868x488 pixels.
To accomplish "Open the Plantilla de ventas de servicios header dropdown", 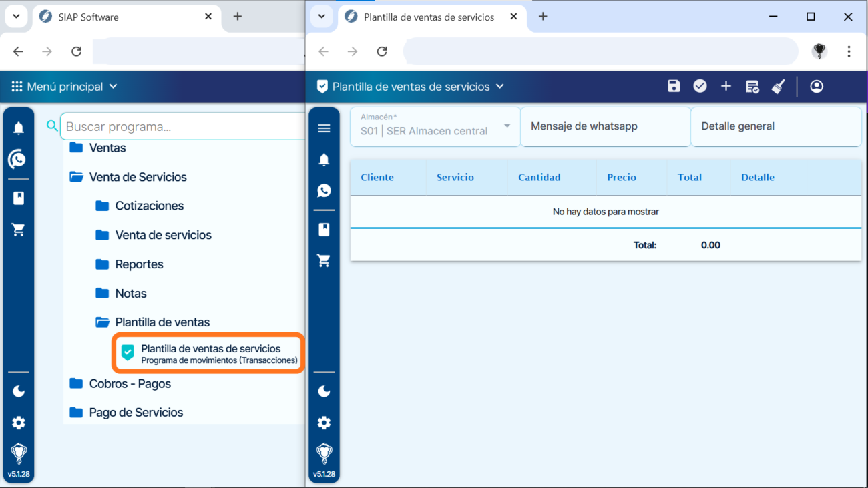I will 410,87.
